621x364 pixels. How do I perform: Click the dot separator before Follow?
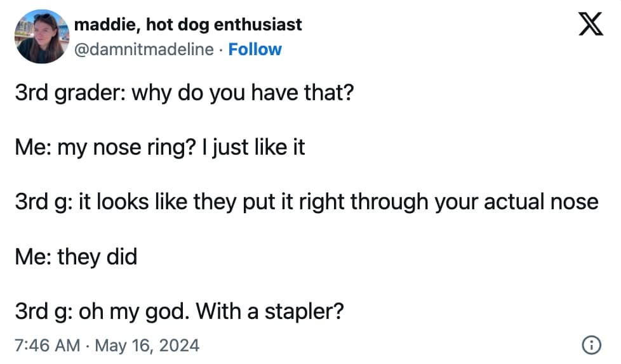(x=221, y=49)
